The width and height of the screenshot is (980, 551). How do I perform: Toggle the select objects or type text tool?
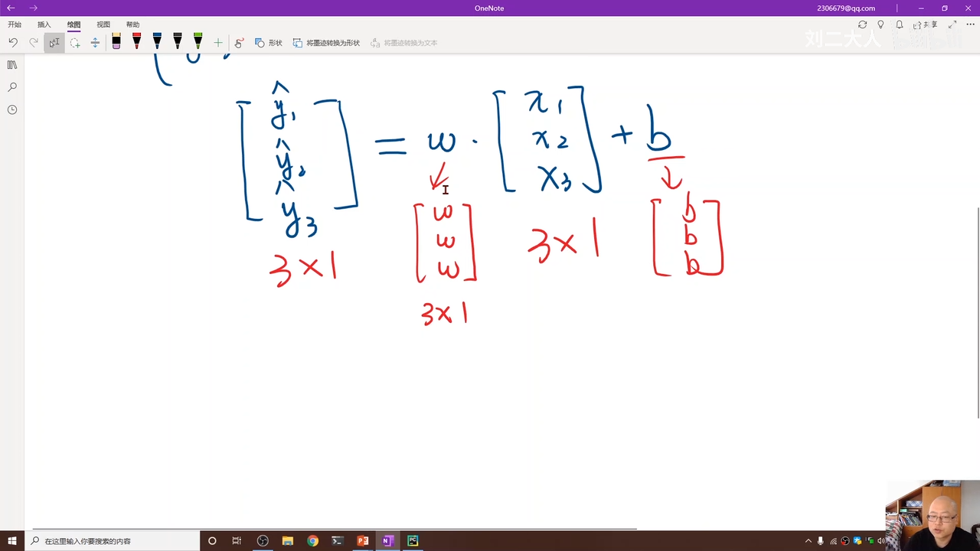click(54, 43)
